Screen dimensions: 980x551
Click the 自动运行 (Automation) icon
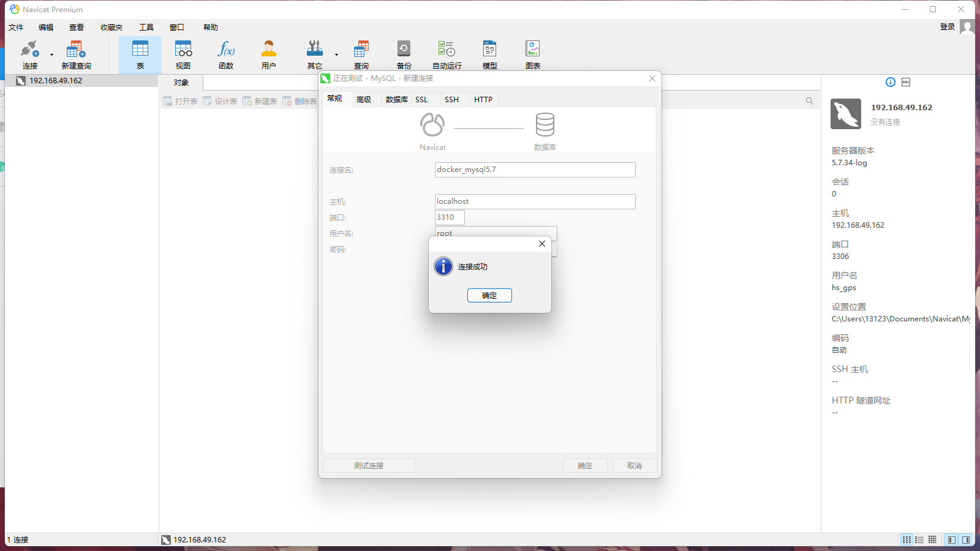[447, 54]
